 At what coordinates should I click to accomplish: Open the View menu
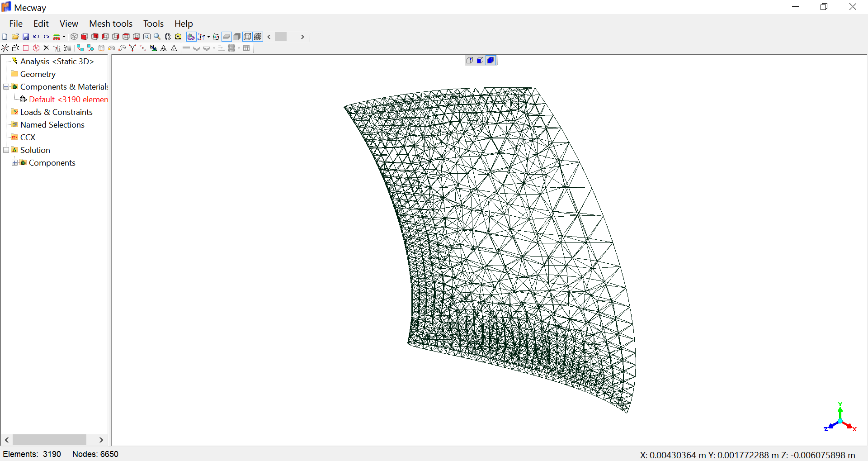[69, 24]
